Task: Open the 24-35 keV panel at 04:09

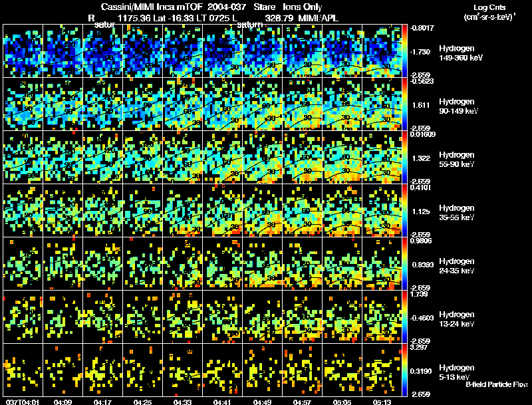Action: pos(63,264)
